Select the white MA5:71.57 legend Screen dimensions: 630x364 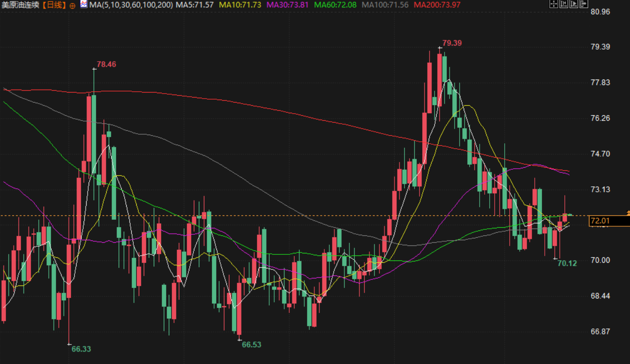click(195, 5)
